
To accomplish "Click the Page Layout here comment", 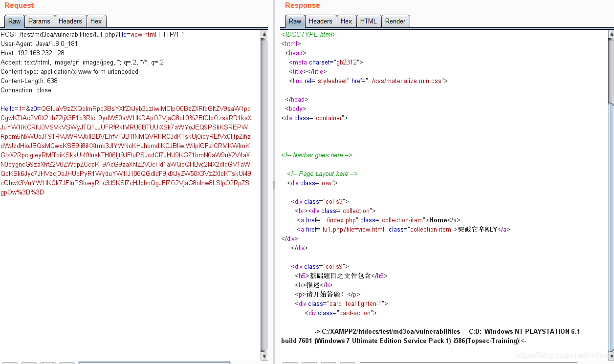I will [322, 174].
